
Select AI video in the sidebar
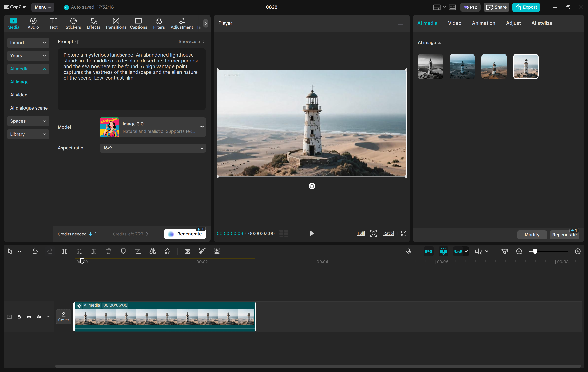pyautogui.click(x=19, y=95)
